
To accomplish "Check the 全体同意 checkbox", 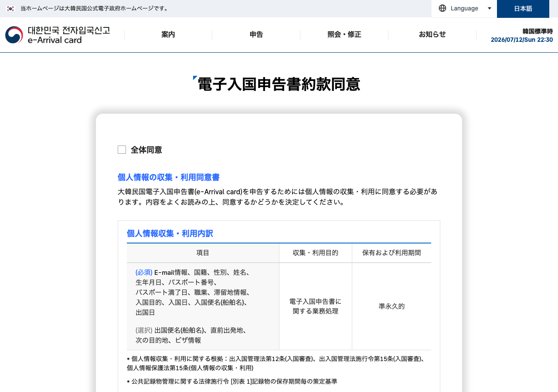I will point(122,150).
